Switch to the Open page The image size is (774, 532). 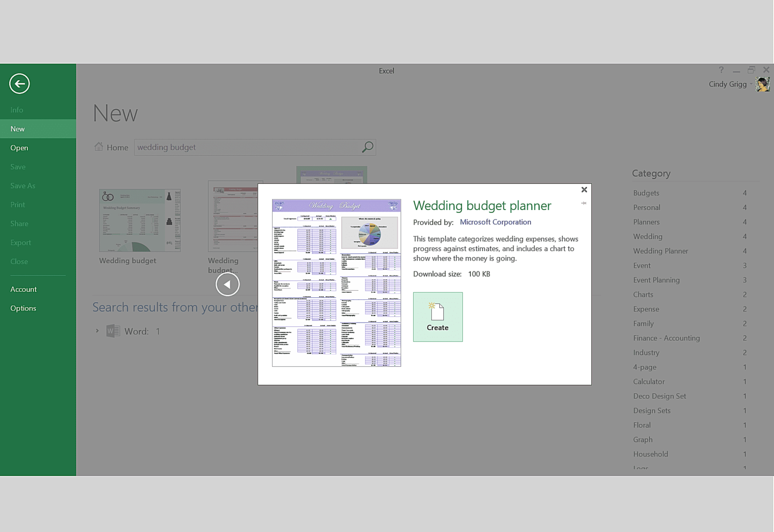pos(19,148)
